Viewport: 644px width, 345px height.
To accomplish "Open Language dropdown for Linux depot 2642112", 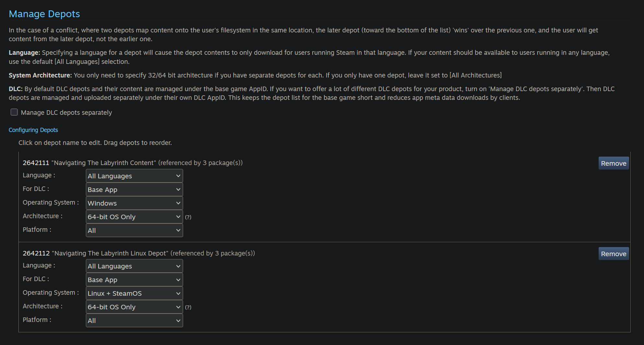I will coord(134,266).
